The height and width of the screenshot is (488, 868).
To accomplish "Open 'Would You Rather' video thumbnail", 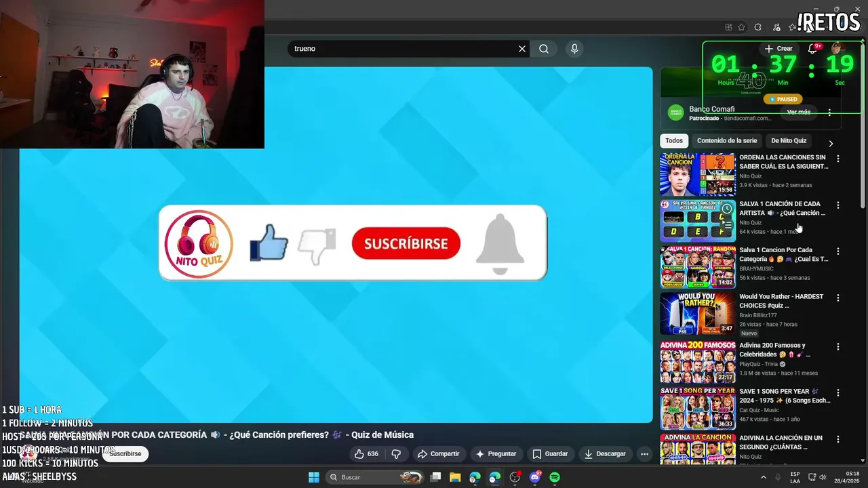I will tap(698, 313).
